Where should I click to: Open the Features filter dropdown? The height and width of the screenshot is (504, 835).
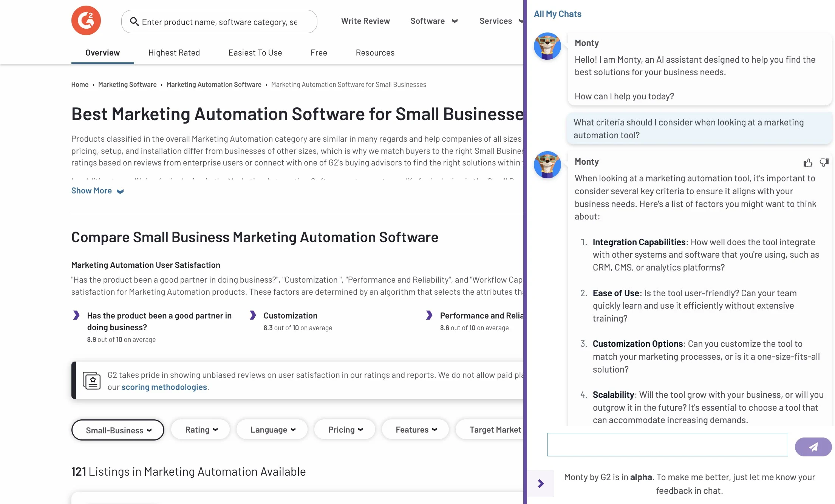click(416, 430)
